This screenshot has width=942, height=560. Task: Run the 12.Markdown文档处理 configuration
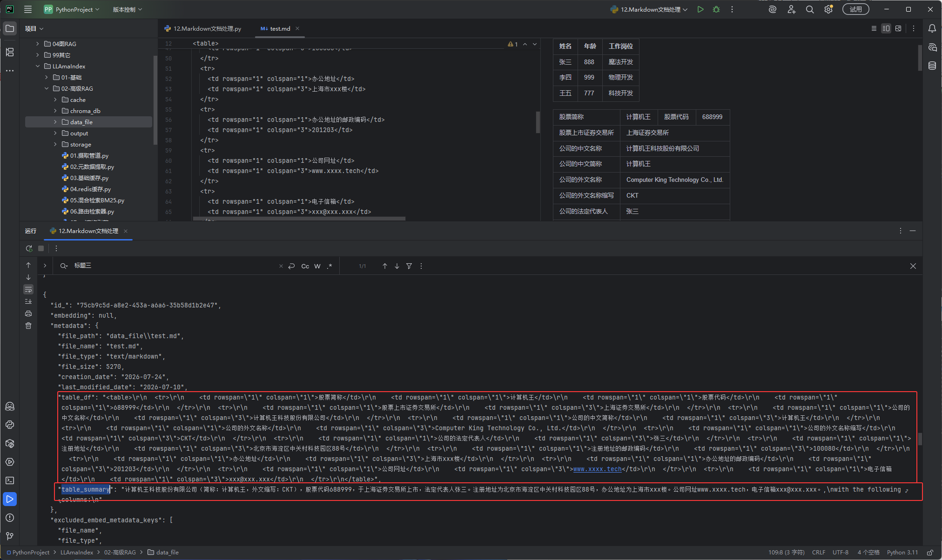click(700, 9)
